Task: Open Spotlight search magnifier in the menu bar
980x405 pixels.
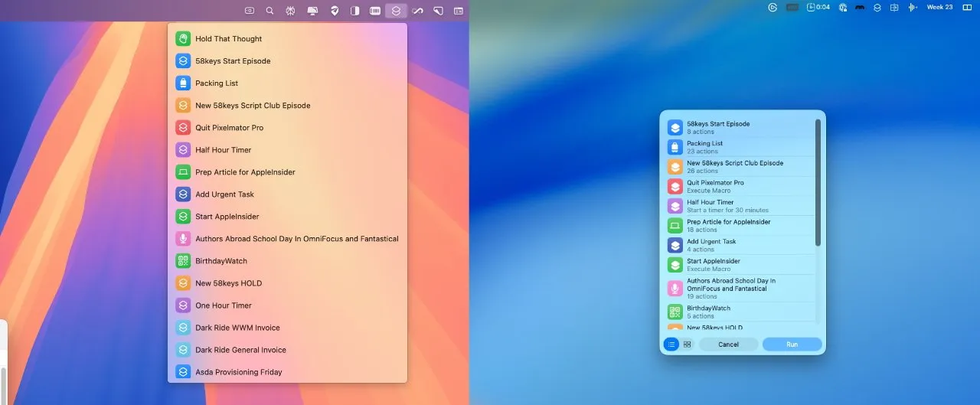Action: click(x=269, y=11)
